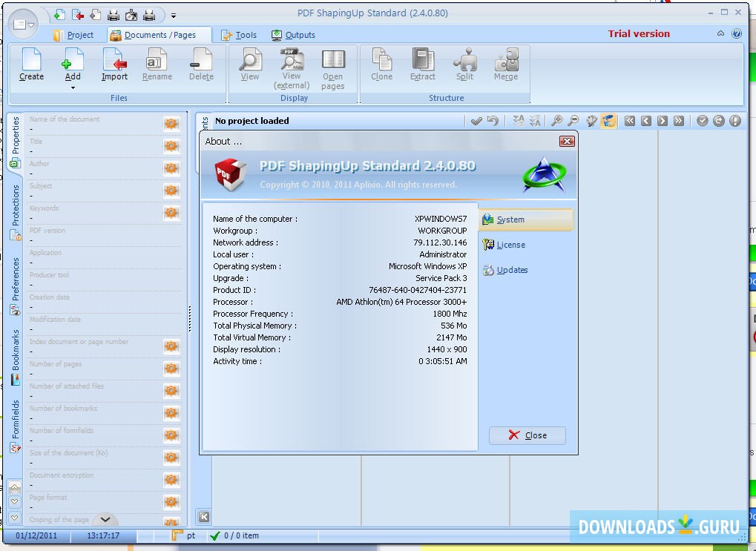This screenshot has height=551, width=756.
Task: Select the Bookmarks vertical side tab
Action: pyautogui.click(x=16, y=357)
